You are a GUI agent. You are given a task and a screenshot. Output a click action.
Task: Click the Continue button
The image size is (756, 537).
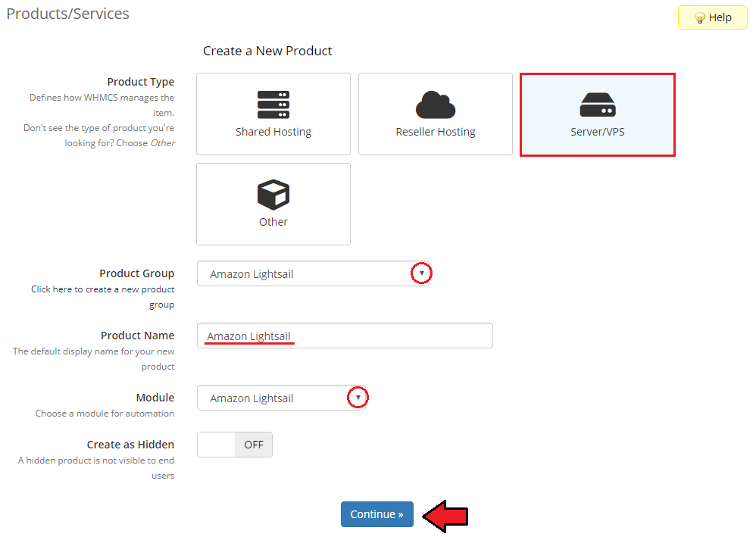(377, 514)
